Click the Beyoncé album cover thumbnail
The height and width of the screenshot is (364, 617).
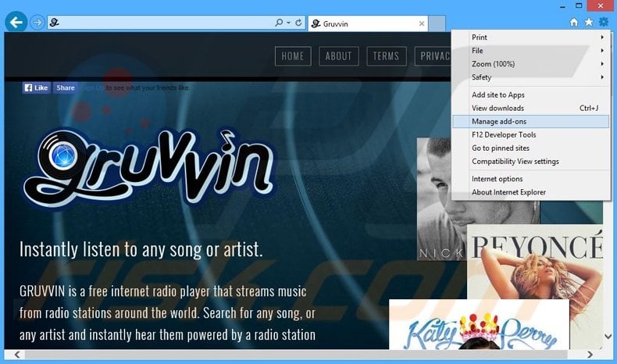[535, 262]
